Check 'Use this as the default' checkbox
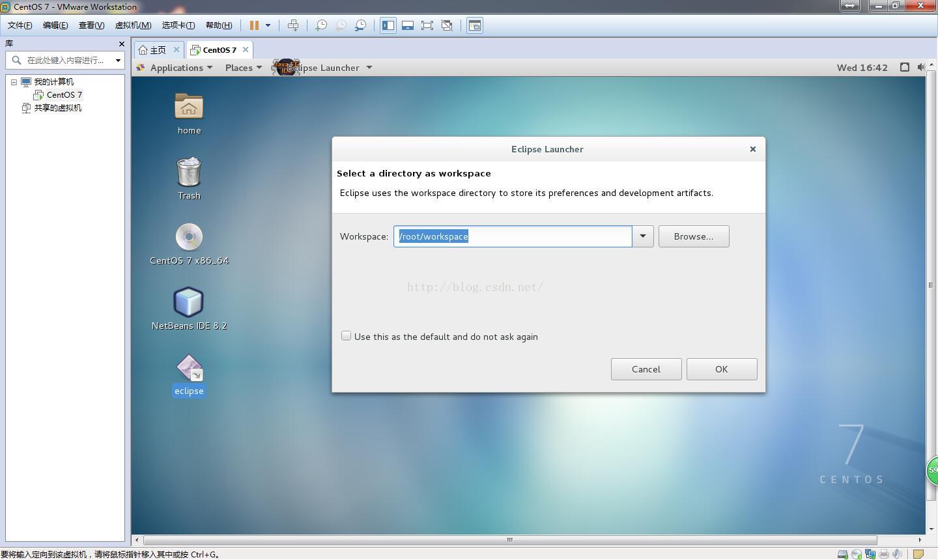 point(346,336)
